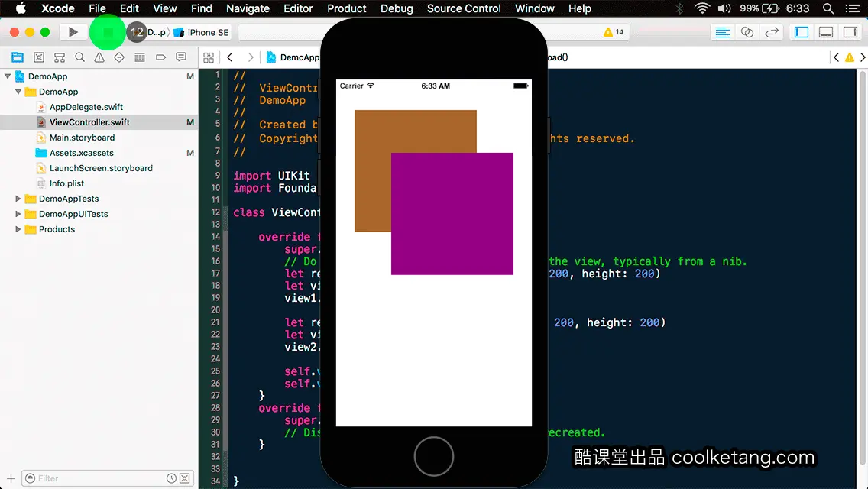Click the DemoApp breadcrumb in jump bar
The image size is (868, 489).
(x=293, y=57)
